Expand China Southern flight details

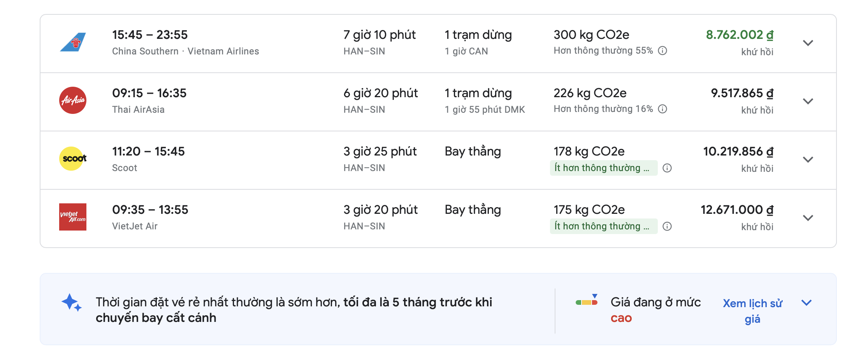pyautogui.click(x=808, y=43)
